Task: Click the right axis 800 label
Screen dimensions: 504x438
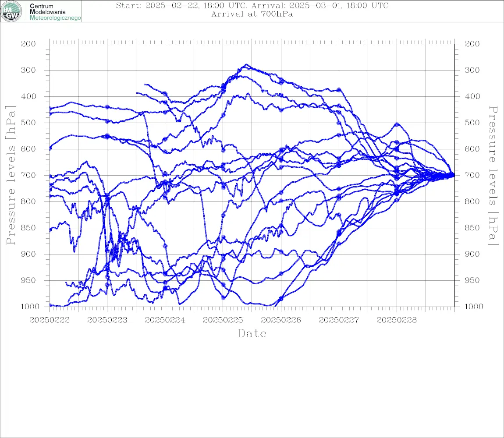Action: [472, 201]
